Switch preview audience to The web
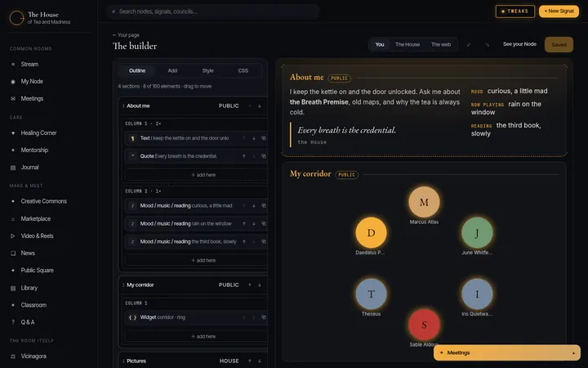 point(441,45)
